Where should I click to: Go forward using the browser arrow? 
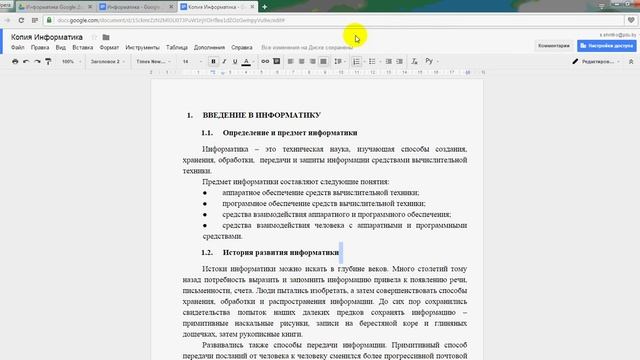pos(7,20)
